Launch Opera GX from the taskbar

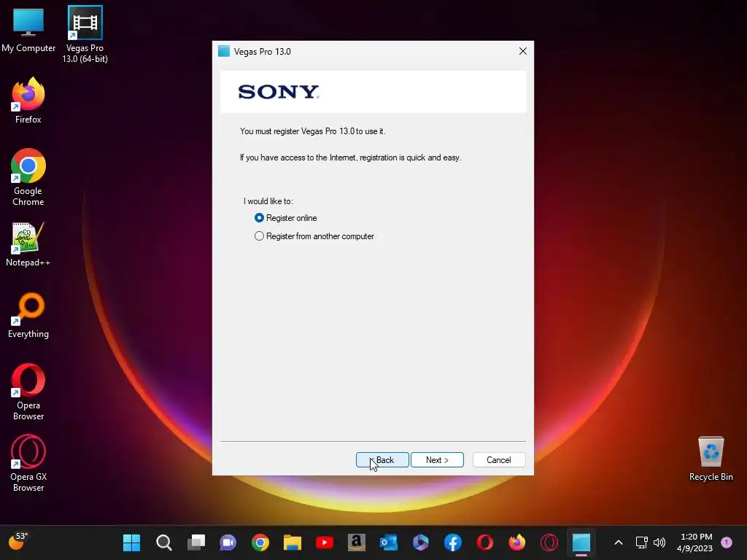549,542
